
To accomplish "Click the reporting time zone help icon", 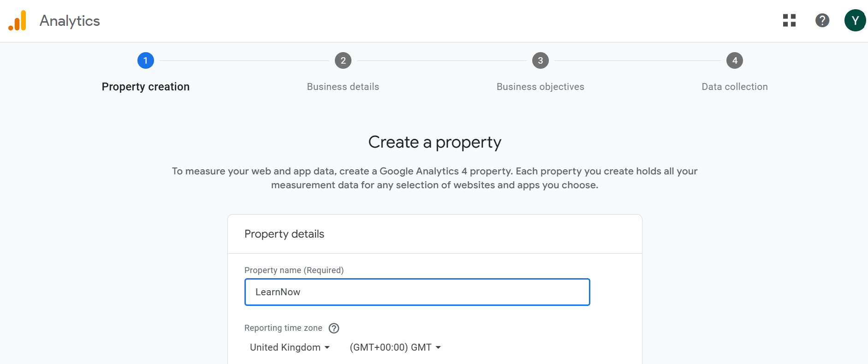I will [334, 328].
